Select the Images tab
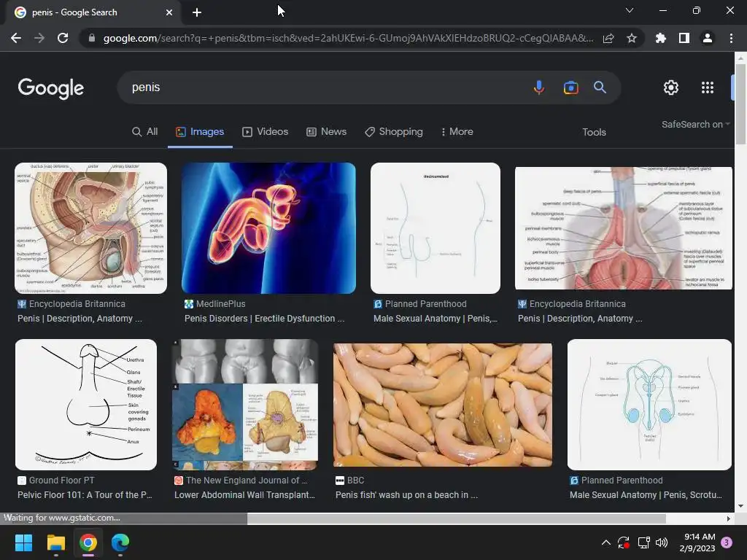The width and height of the screenshot is (747, 560). click(200, 132)
